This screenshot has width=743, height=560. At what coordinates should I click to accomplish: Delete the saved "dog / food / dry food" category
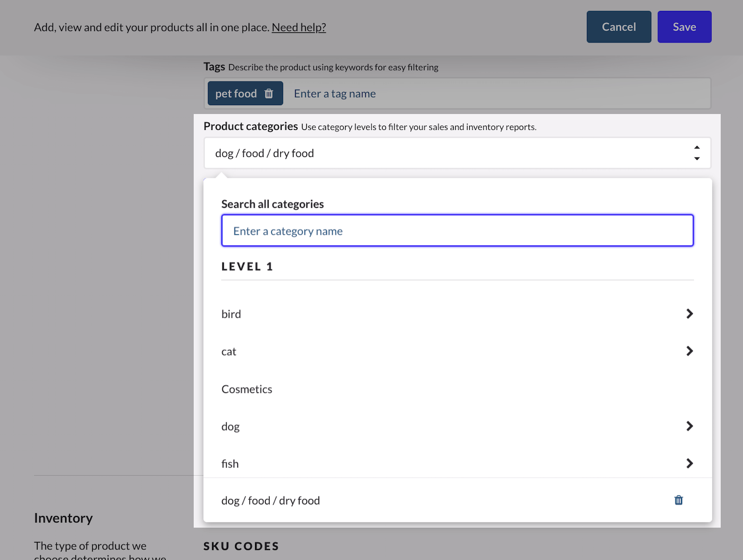coord(678,500)
